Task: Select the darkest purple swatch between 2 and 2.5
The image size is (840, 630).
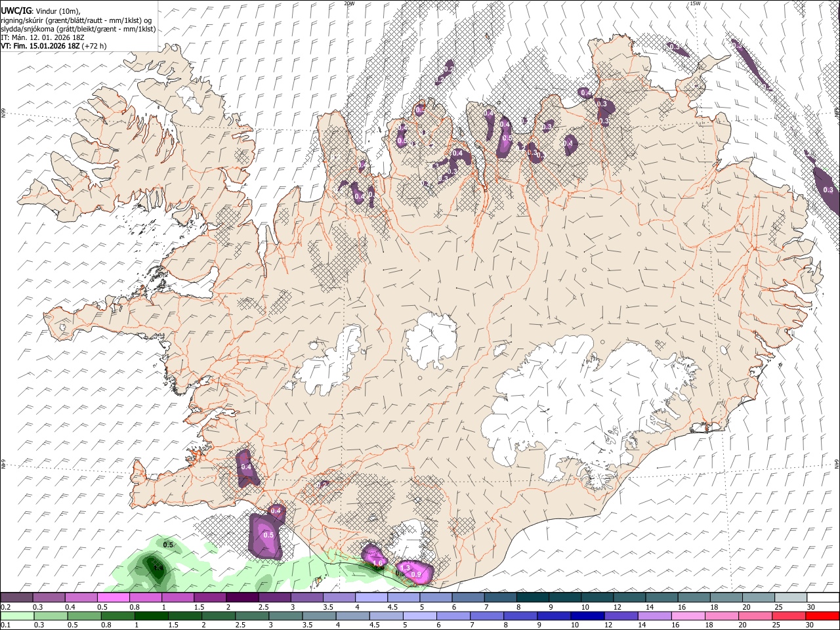Action: point(242,597)
